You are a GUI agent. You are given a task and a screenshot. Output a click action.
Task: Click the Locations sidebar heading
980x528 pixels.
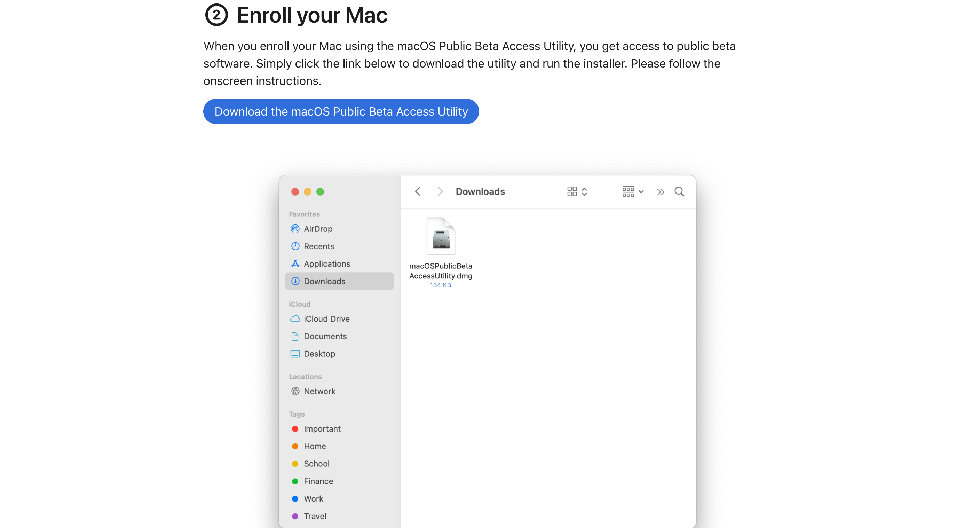pyautogui.click(x=305, y=377)
